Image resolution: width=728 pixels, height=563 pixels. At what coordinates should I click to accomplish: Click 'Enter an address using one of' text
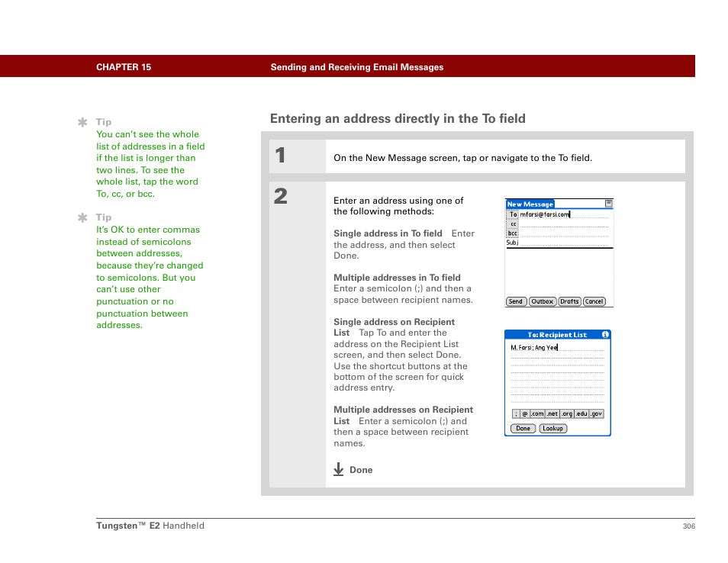click(x=398, y=201)
